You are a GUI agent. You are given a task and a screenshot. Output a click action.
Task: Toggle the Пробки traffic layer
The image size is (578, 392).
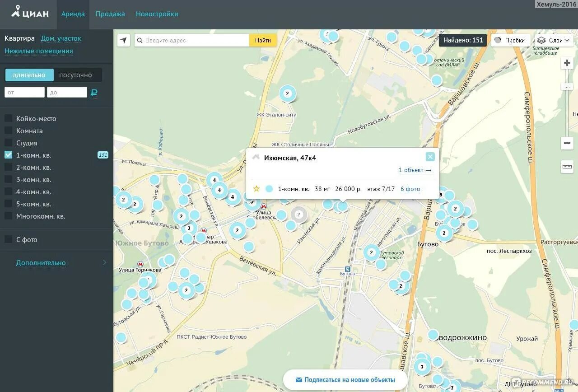[510, 40]
